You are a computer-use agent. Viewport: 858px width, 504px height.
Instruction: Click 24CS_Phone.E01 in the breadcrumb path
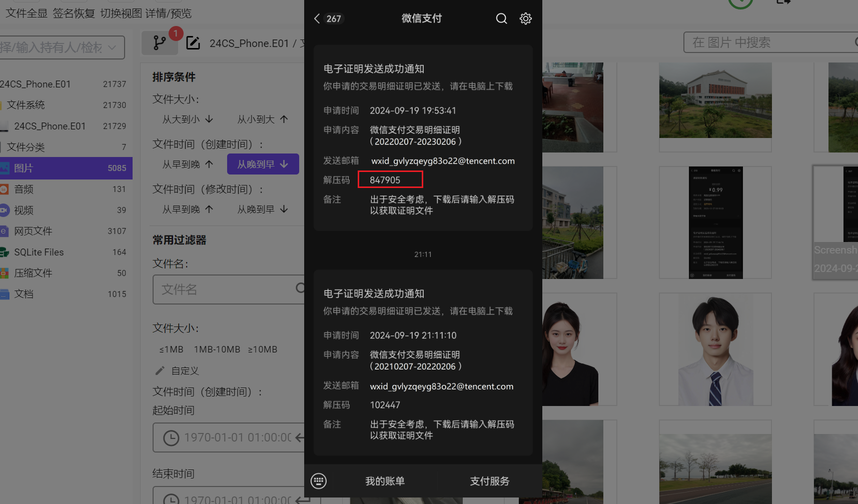[249, 43]
